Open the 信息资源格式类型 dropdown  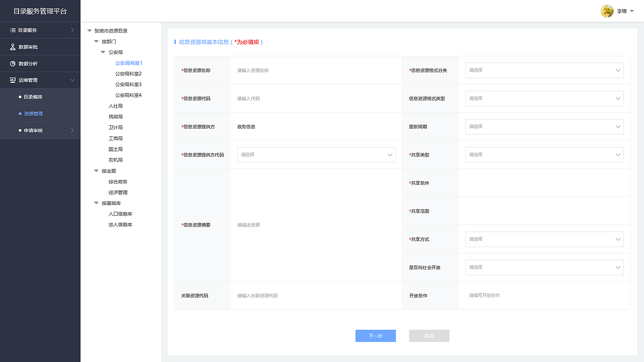pyautogui.click(x=544, y=99)
